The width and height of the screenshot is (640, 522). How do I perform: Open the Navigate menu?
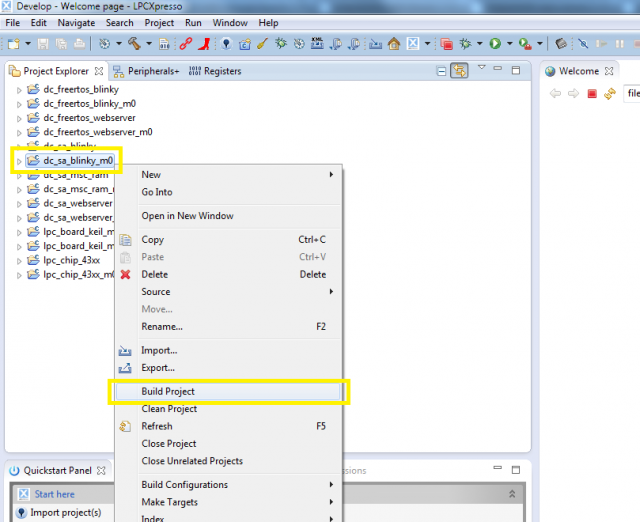[x=76, y=23]
